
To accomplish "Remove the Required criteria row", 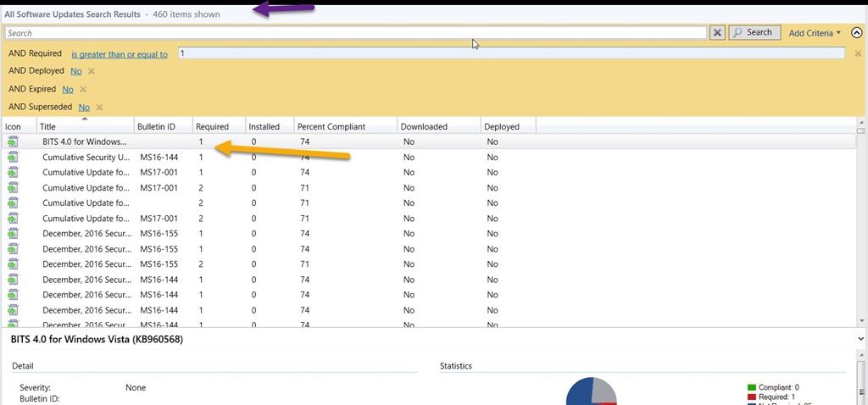I will 858,53.
